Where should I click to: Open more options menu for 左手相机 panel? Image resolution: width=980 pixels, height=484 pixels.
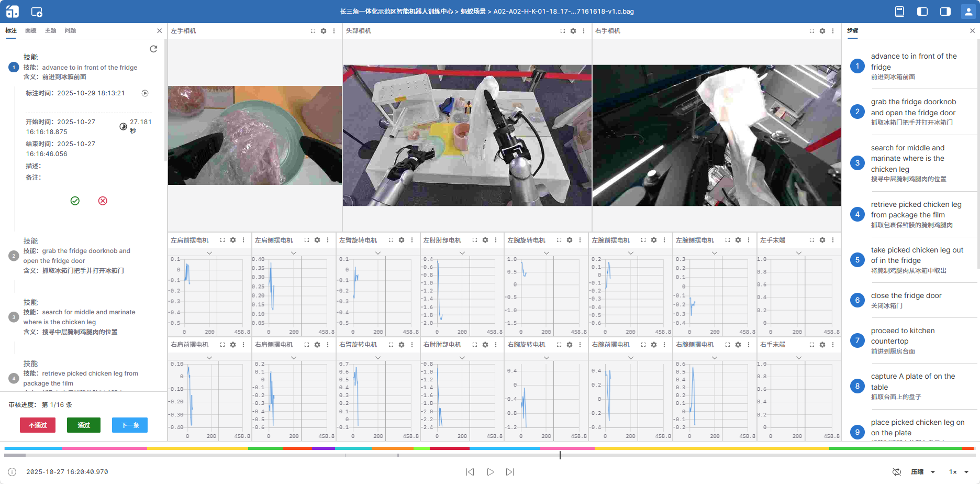334,31
